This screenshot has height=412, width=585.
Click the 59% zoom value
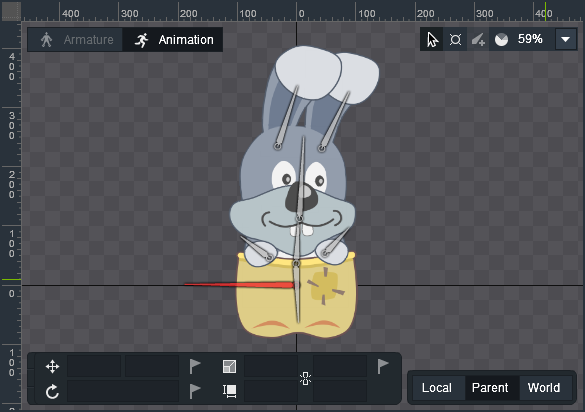(x=530, y=39)
